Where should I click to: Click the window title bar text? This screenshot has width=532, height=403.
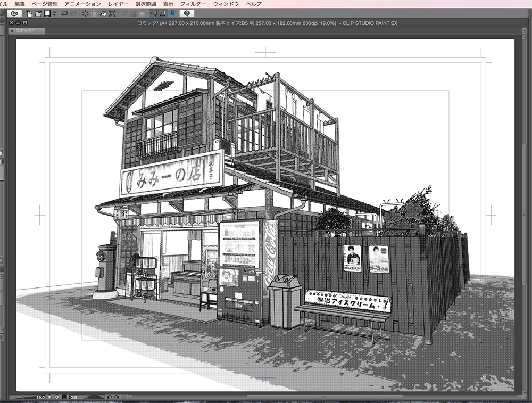[x=267, y=23]
